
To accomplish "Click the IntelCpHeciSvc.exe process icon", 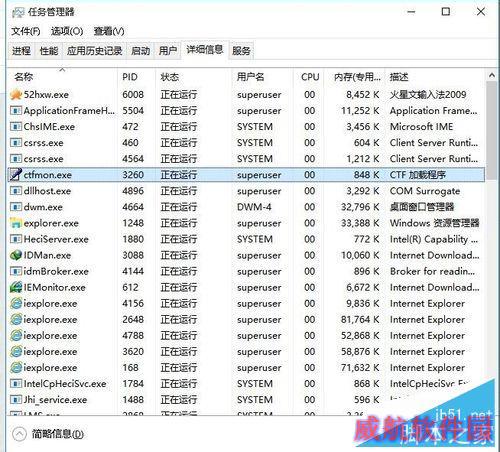I will coord(16,384).
